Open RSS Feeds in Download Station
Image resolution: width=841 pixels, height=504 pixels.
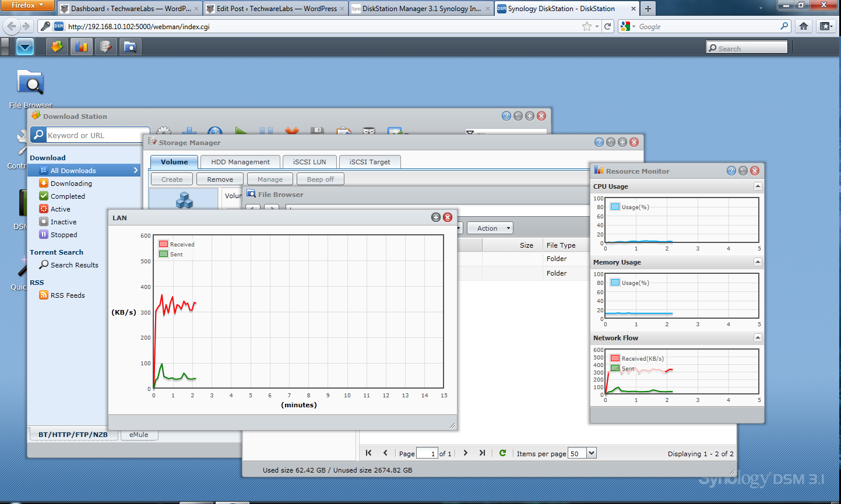62,295
